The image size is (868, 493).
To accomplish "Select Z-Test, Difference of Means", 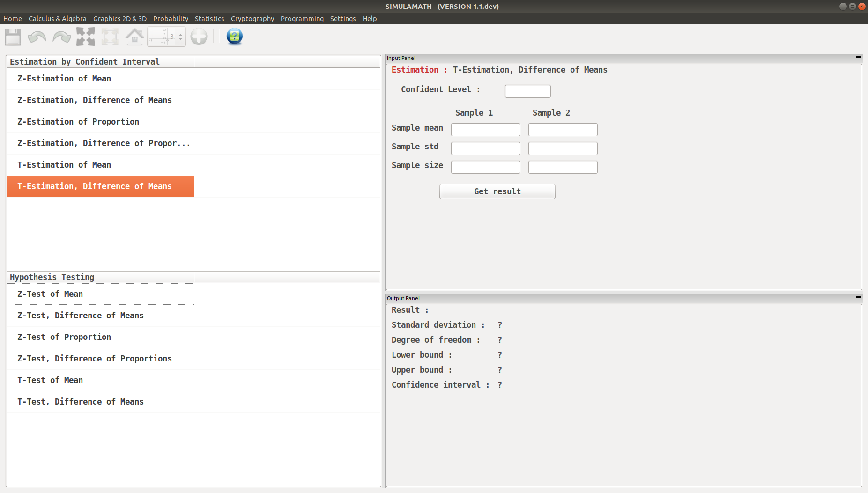I will pos(101,316).
